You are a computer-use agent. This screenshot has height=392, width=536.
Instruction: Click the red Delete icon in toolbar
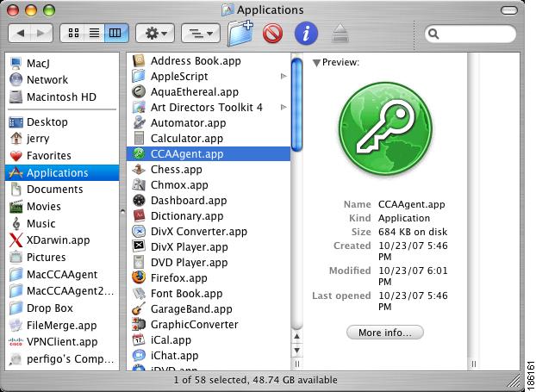point(272,34)
